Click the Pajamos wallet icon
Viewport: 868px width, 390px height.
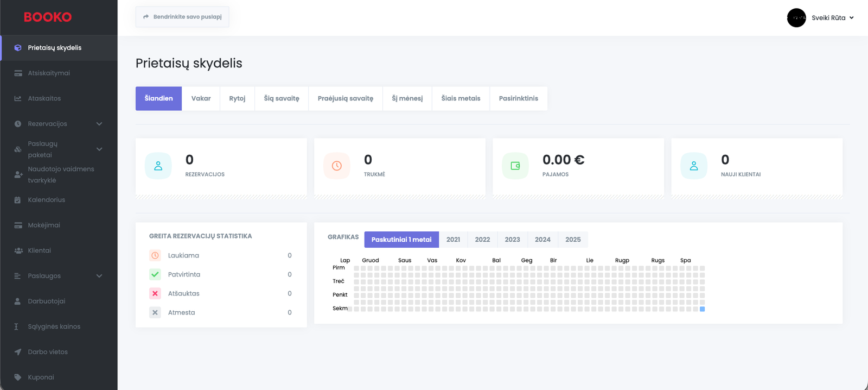point(515,166)
